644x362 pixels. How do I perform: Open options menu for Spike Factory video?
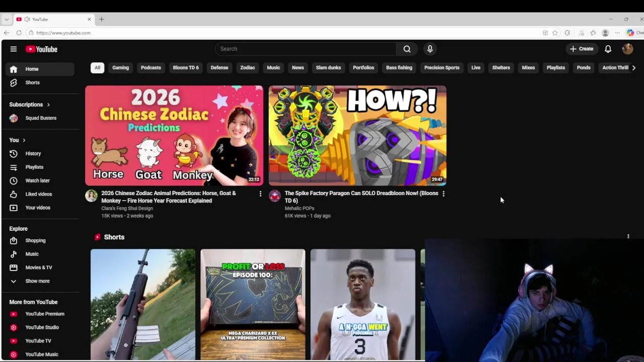click(443, 194)
